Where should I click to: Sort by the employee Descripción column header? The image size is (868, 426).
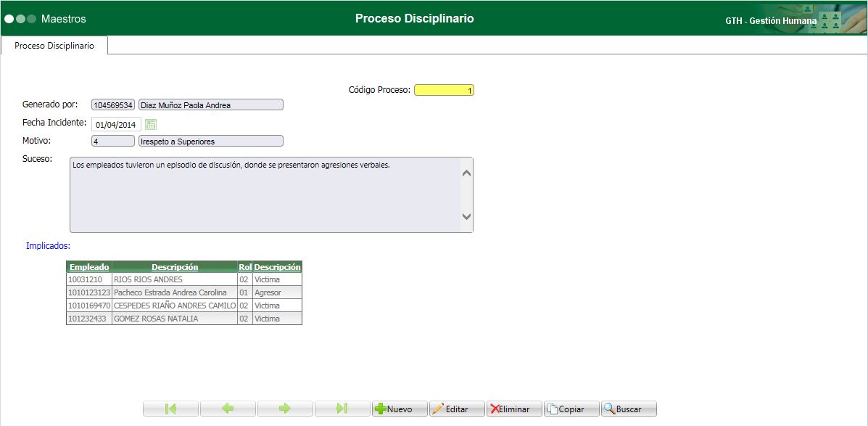coord(175,267)
